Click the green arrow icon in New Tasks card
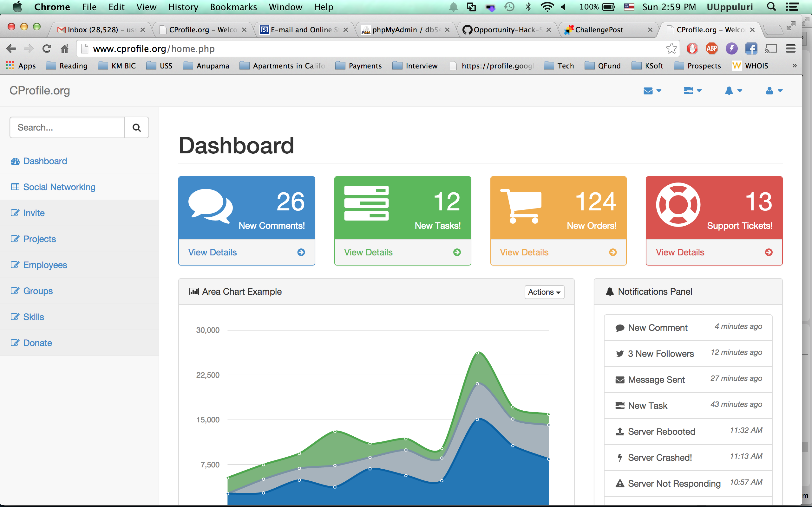Image resolution: width=812 pixels, height=507 pixels. pos(457,252)
